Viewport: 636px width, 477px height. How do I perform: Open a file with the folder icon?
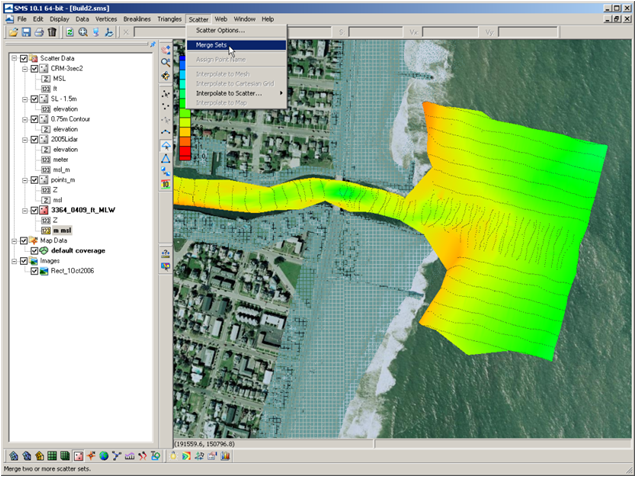click(x=13, y=32)
